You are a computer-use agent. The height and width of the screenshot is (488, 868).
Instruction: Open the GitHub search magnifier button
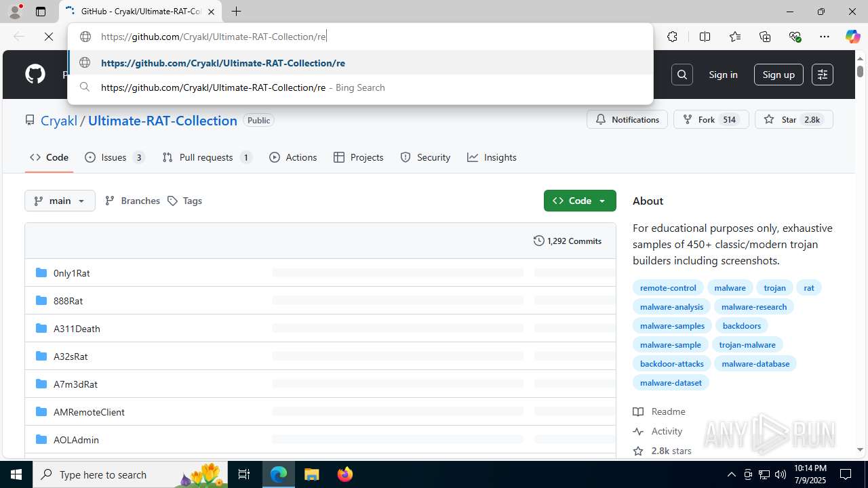pyautogui.click(x=682, y=75)
